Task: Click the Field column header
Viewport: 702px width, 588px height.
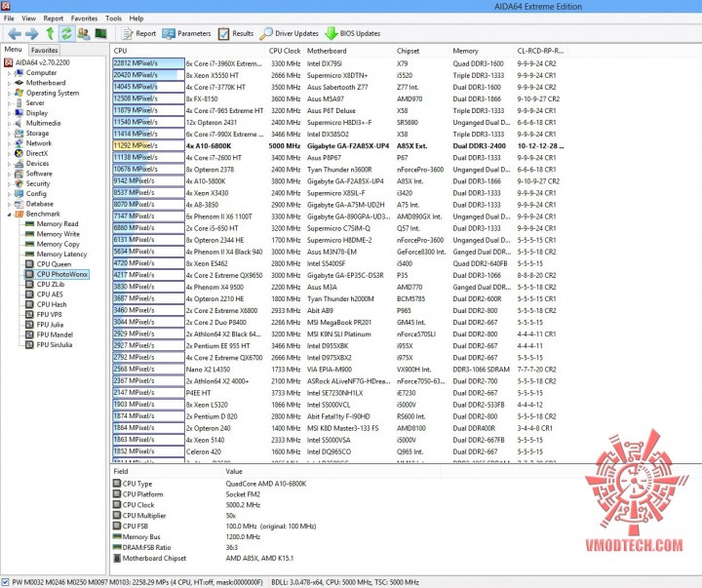Action: click(x=166, y=472)
